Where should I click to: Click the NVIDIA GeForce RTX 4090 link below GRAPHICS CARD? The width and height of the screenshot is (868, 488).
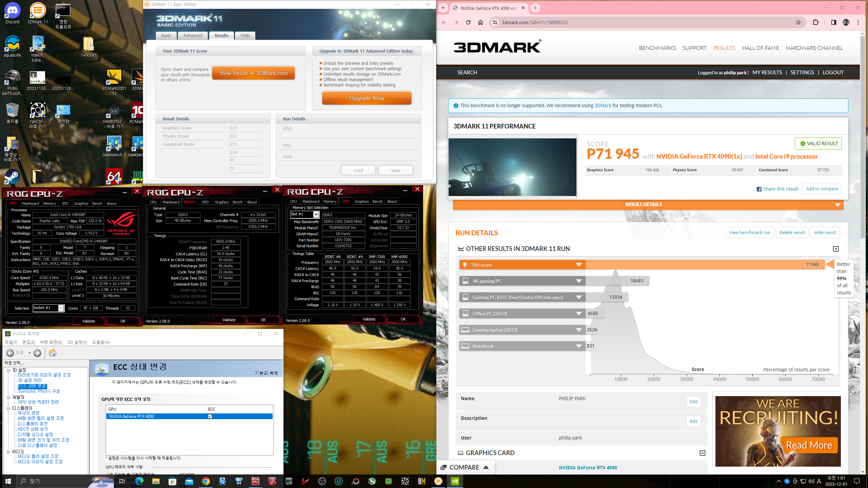[x=588, y=467]
